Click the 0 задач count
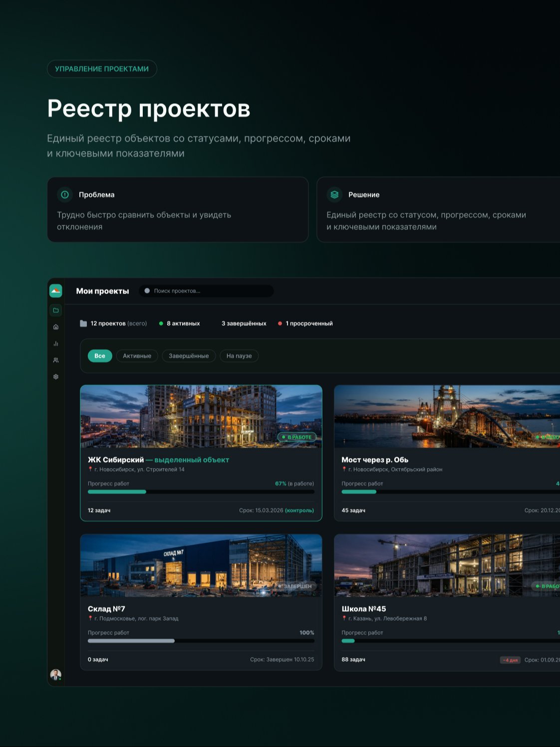Image resolution: width=560 pixels, height=747 pixels. (98, 660)
